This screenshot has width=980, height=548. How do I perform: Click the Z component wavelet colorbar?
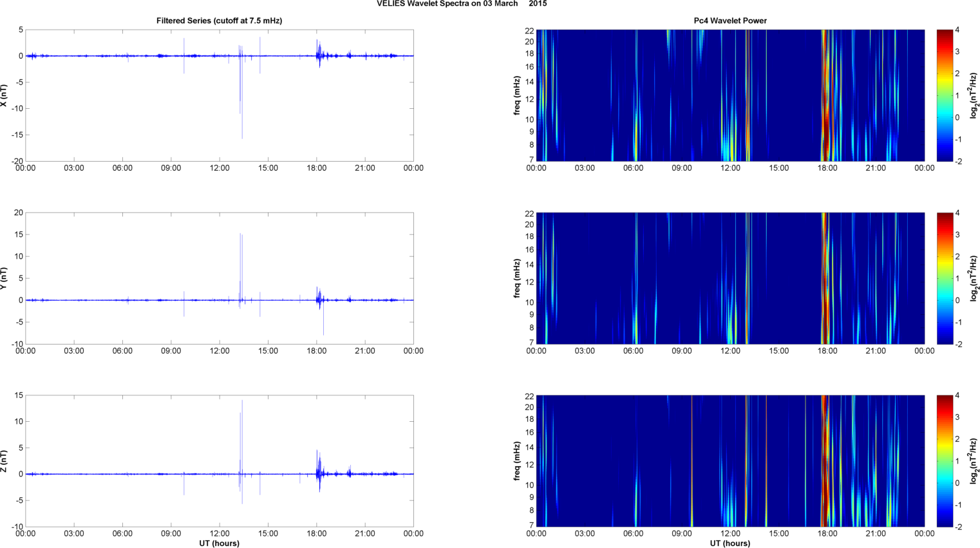click(944, 461)
